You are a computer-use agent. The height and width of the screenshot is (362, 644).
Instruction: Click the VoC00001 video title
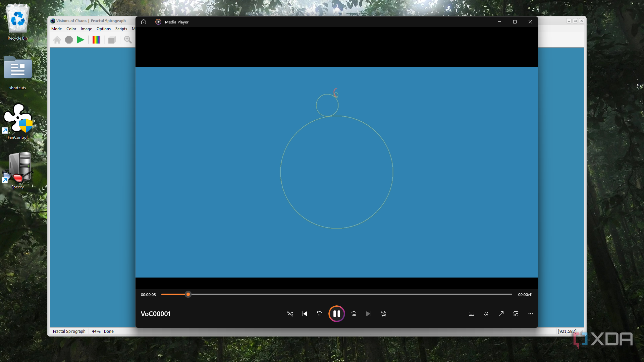[156, 314]
